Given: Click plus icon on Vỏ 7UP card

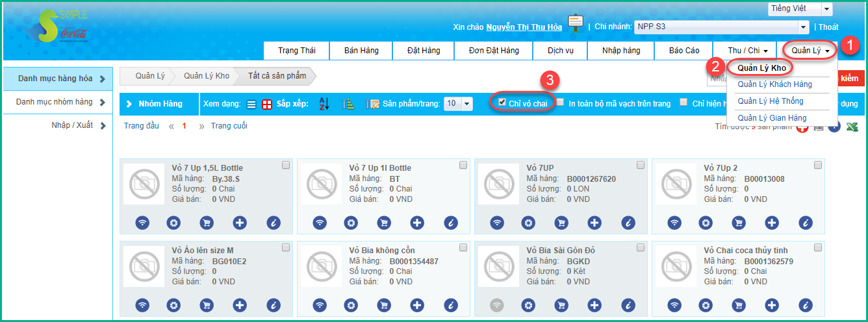Looking at the screenshot, I should point(594,223).
